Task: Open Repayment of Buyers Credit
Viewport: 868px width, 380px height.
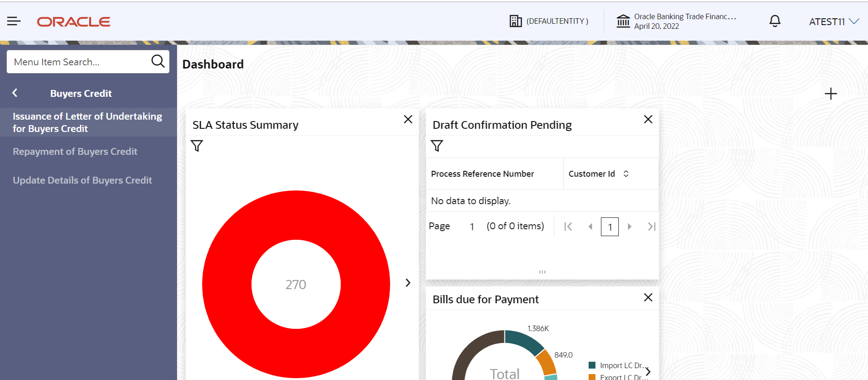Action: [x=75, y=152]
